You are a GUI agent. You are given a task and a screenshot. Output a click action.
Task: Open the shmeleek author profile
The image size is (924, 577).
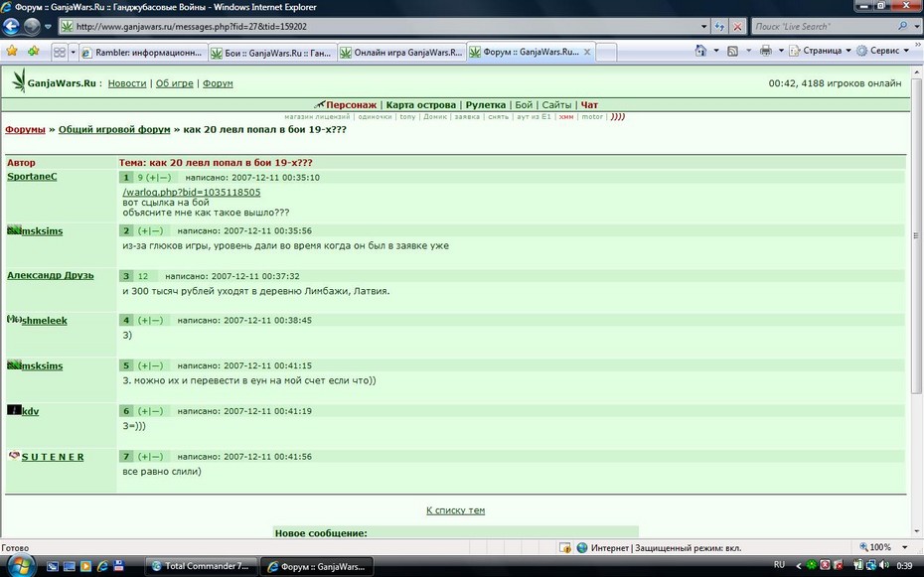click(x=44, y=321)
